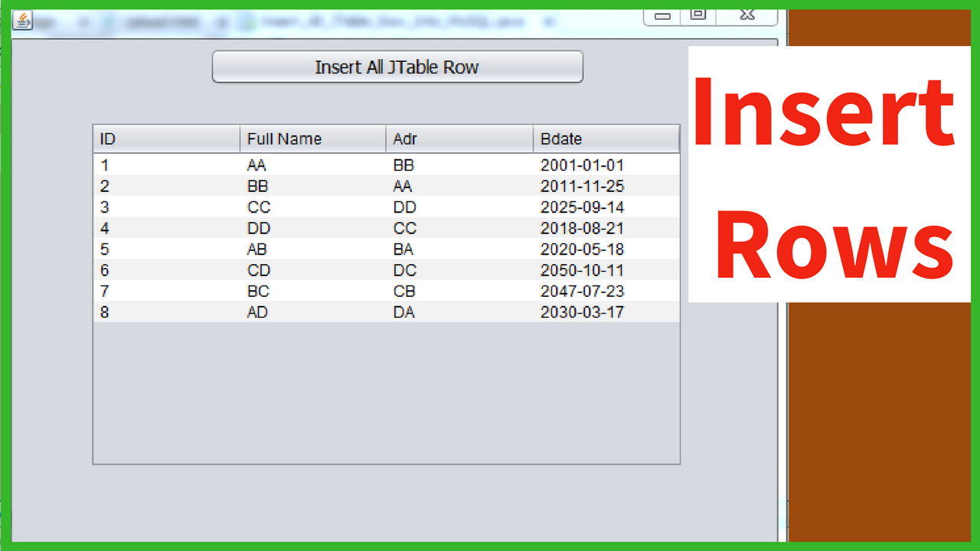Click the cell containing BA
Screen dimensions: 980x551
[x=404, y=249]
